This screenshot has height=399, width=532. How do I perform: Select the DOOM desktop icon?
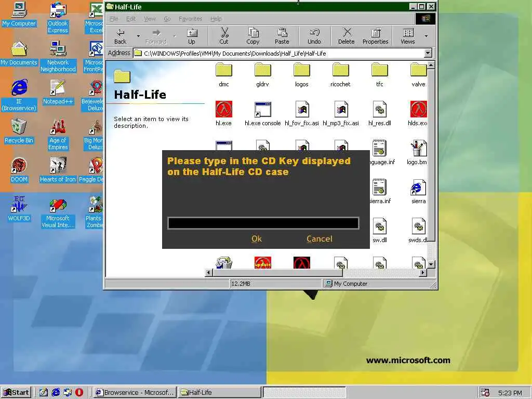[19, 170]
